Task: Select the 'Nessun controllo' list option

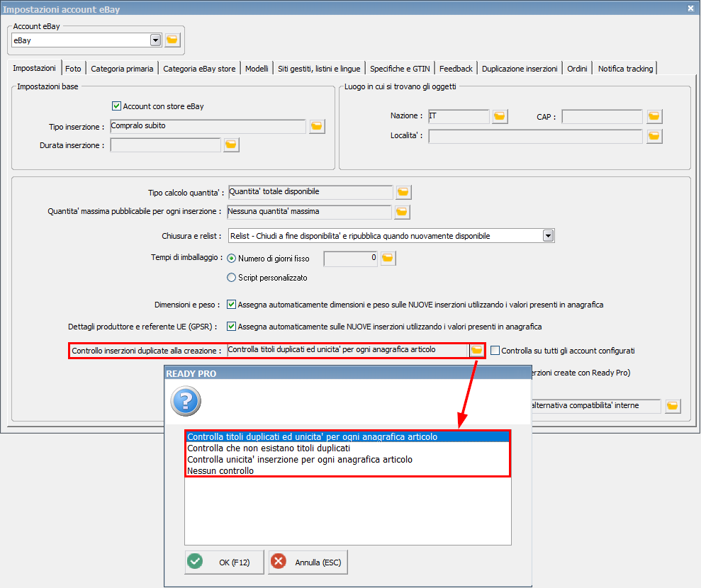Action: 348,470
